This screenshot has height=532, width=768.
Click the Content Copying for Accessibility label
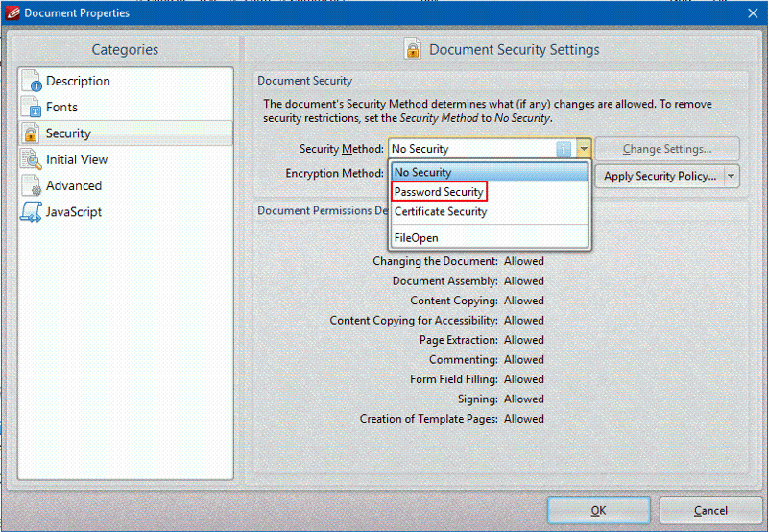414,321
